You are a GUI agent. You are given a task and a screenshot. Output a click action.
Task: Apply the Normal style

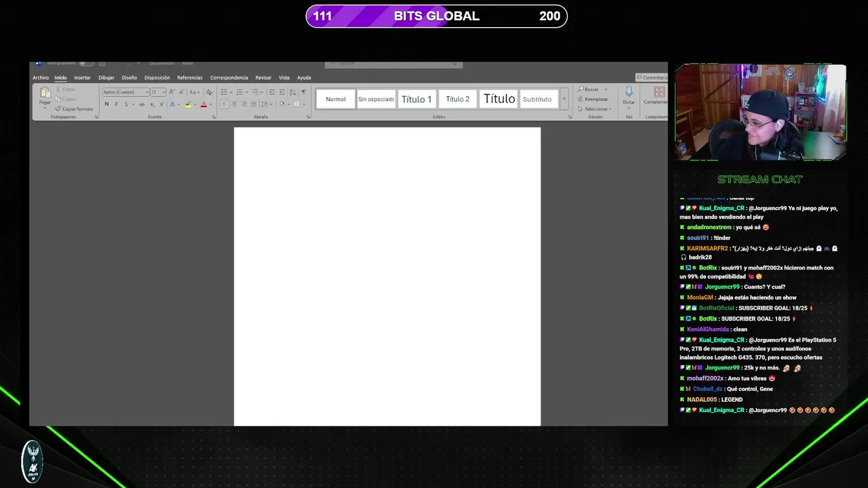click(336, 99)
